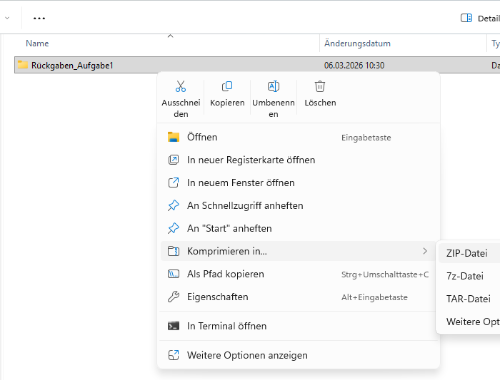Click the folder icon beside Öffnen
Screen dimensions: 500x380
[173, 137]
